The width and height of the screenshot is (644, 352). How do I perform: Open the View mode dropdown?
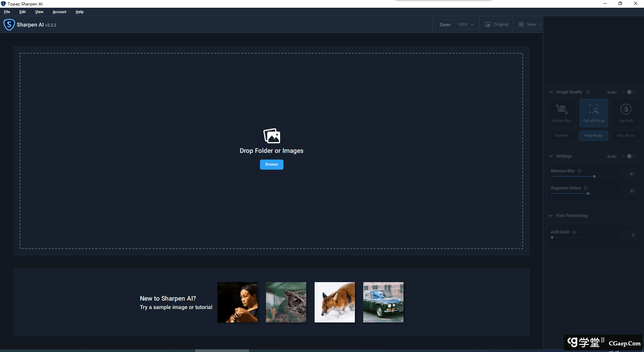[531, 25]
